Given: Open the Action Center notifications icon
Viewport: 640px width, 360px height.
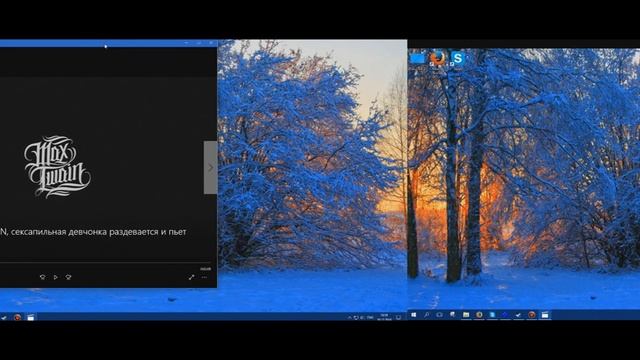Looking at the screenshot, I should [398, 317].
